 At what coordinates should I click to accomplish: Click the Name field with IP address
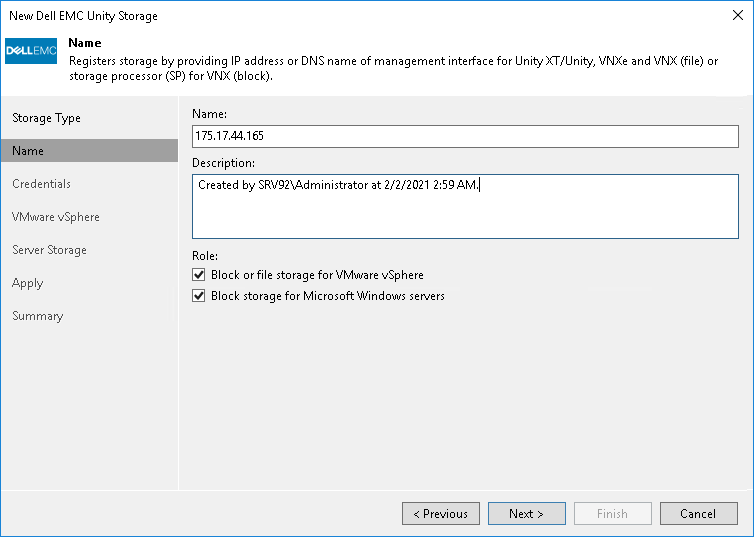coord(465,136)
